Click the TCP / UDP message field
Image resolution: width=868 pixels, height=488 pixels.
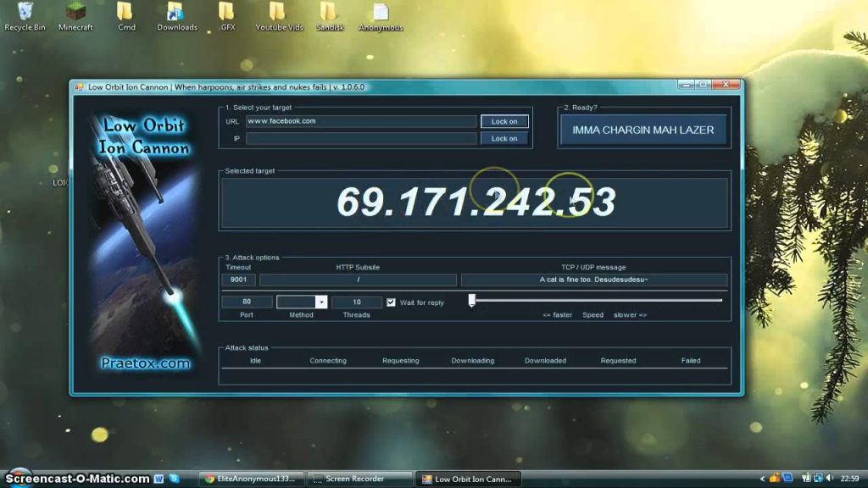click(x=593, y=280)
